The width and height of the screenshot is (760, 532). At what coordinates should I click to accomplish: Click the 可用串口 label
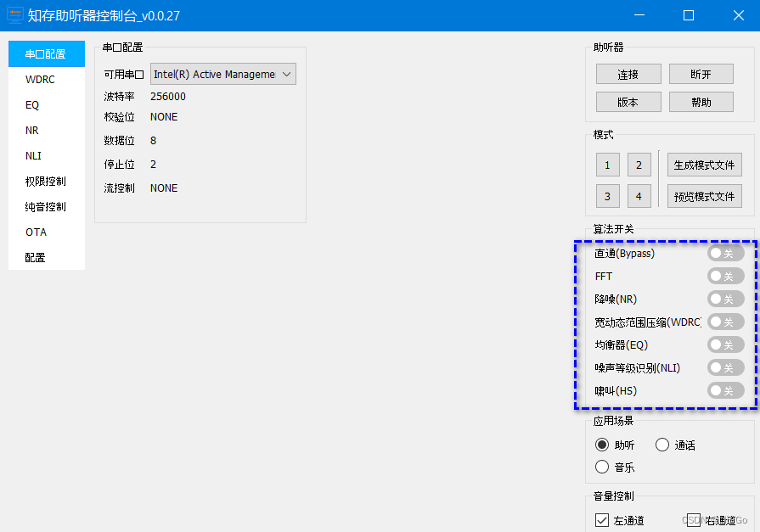[x=124, y=74]
